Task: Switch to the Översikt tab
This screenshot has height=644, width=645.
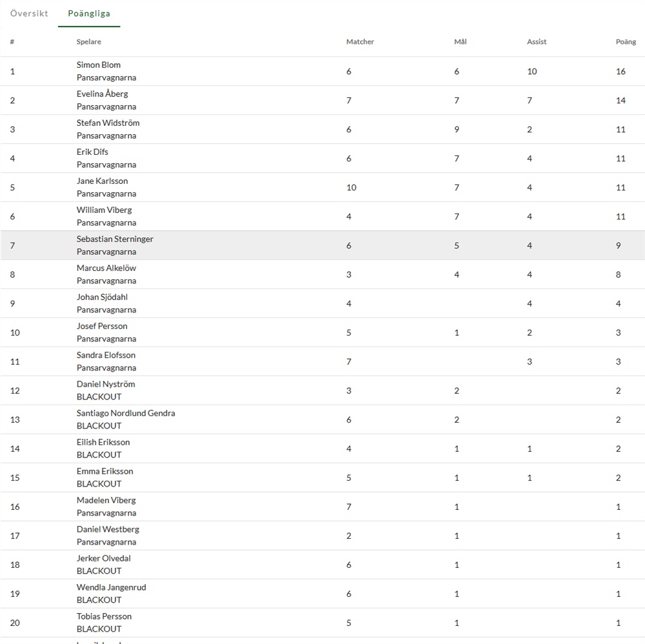Action: pos(29,14)
